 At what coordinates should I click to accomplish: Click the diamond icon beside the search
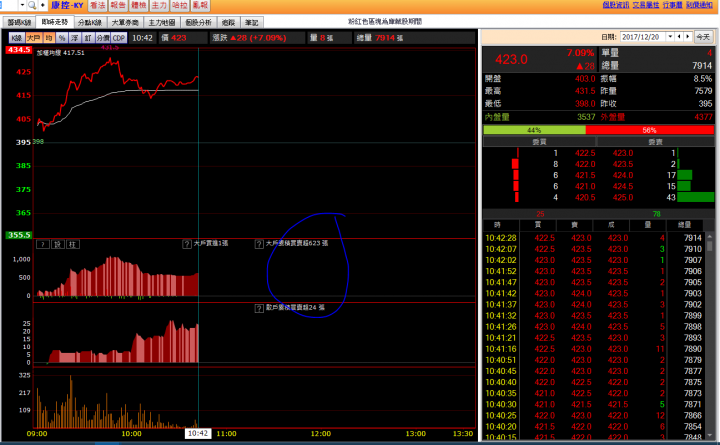[x=43, y=5]
